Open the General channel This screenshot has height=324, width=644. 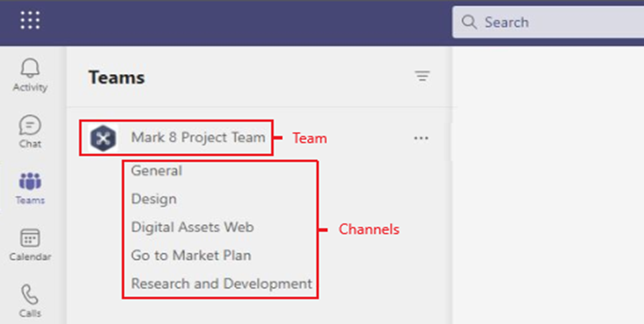[156, 171]
